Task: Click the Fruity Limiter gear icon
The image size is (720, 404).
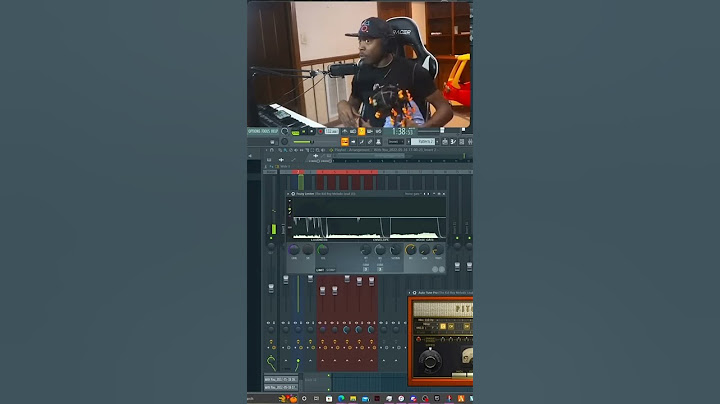Action: tap(293, 194)
